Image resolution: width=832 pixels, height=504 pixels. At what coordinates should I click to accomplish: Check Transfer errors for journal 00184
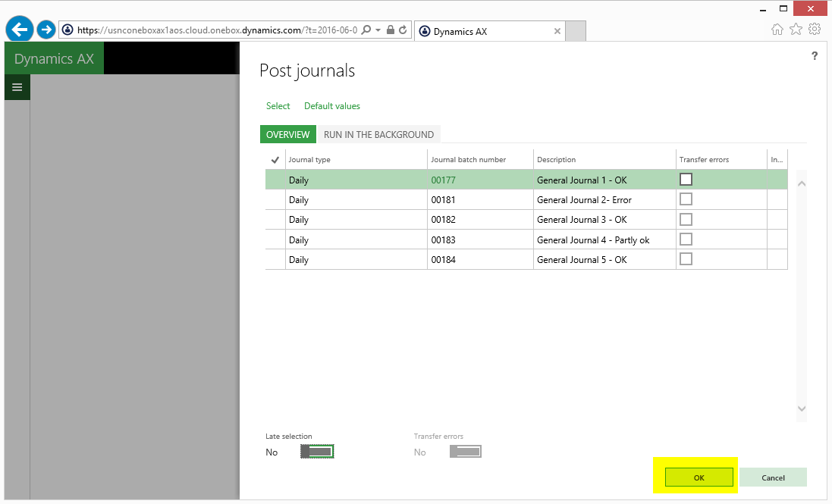(686, 259)
